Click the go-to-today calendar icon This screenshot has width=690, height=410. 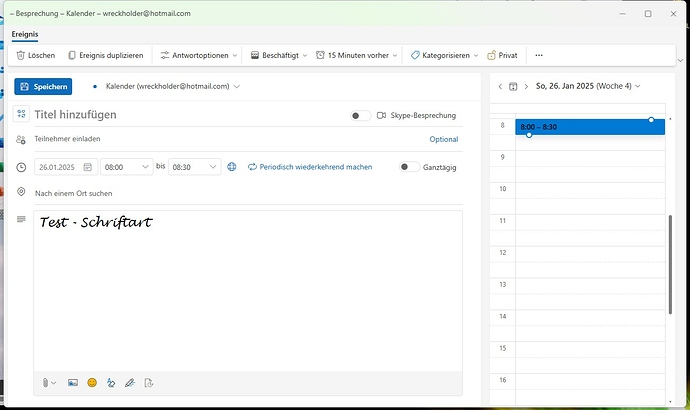[513, 87]
